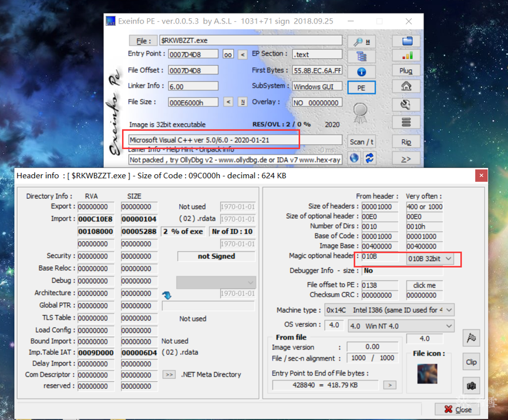Click the Entry Point value field
The image size is (508, 420).
[x=193, y=55]
